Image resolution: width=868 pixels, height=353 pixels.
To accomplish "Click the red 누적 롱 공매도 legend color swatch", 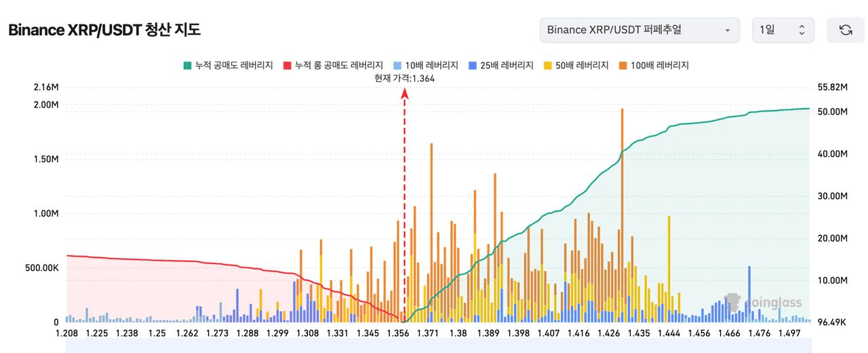I will pyautogui.click(x=287, y=66).
